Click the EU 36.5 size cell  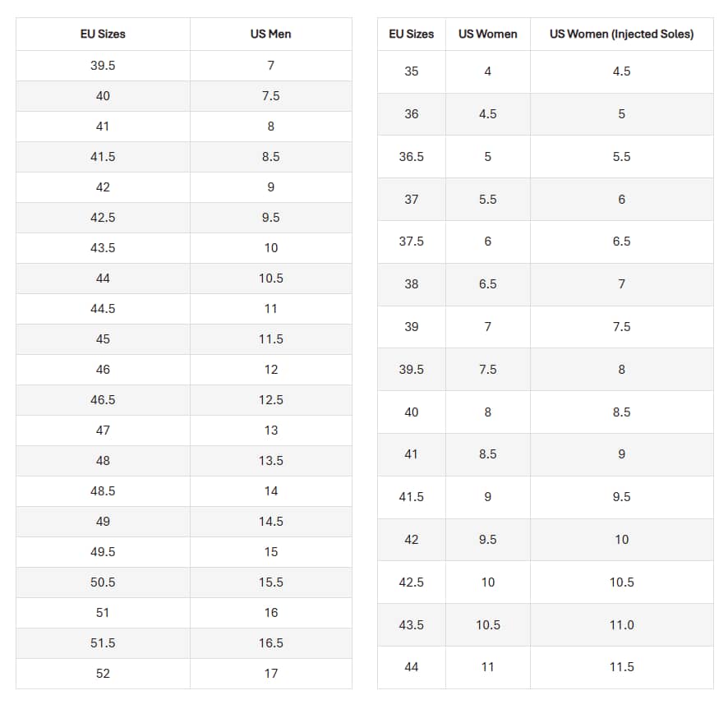click(x=411, y=157)
